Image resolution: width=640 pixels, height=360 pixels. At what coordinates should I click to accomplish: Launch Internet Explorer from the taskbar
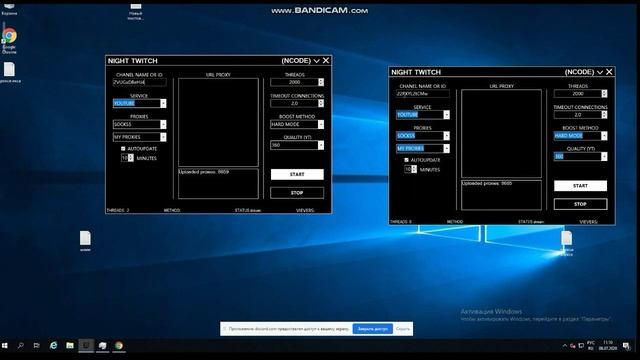[53, 346]
